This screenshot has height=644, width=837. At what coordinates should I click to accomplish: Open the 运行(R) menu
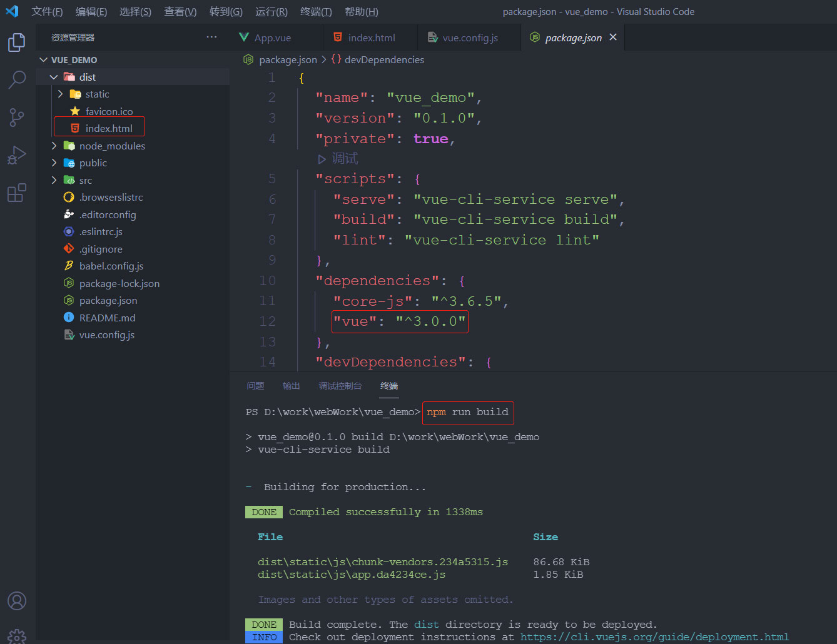[x=271, y=12]
